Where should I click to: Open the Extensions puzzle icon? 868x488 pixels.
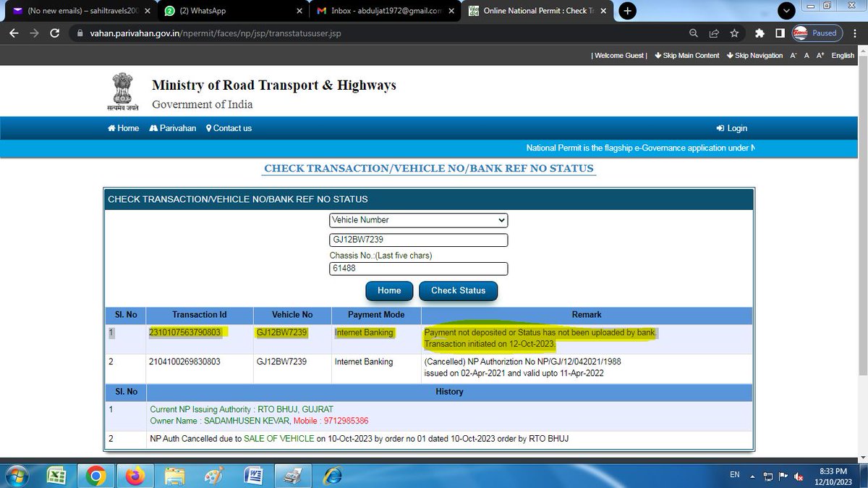point(759,33)
